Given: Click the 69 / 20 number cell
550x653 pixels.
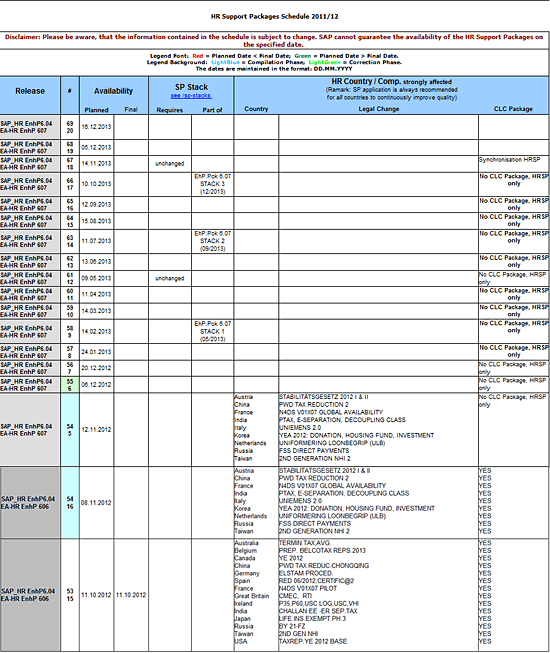Looking at the screenshot, I should point(70,127).
